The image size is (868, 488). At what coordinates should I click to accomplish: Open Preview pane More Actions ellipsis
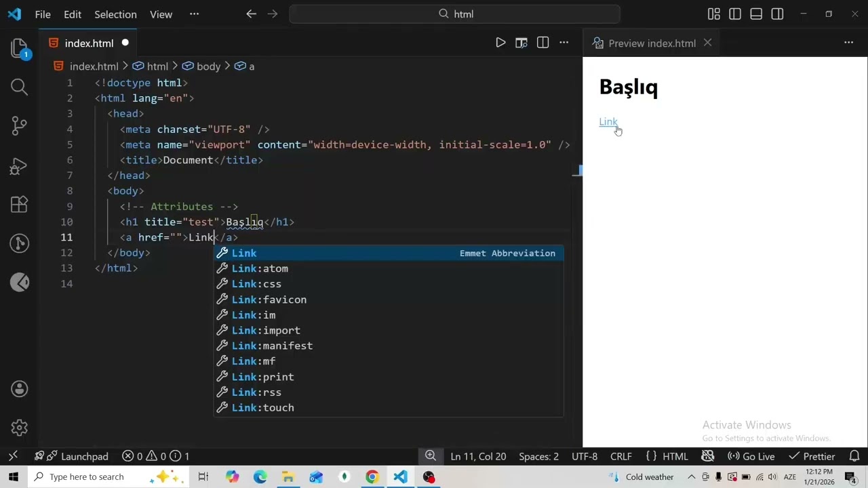coord(848,43)
